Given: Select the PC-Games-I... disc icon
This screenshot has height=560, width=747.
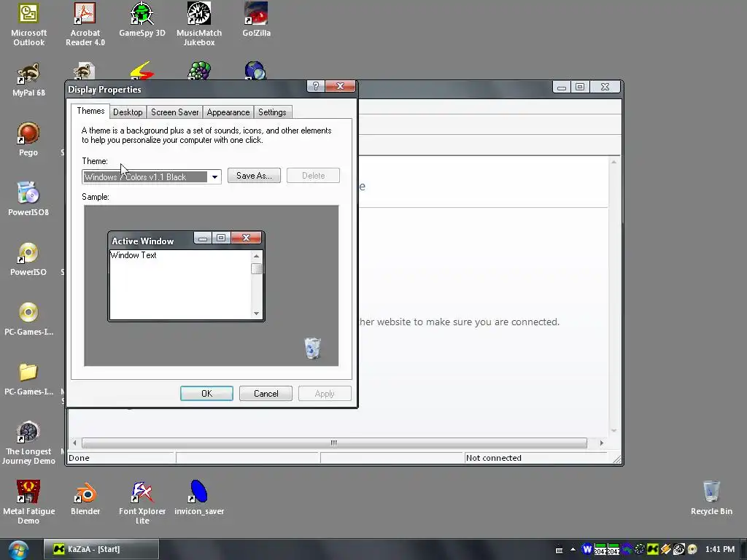Looking at the screenshot, I should point(28,319).
